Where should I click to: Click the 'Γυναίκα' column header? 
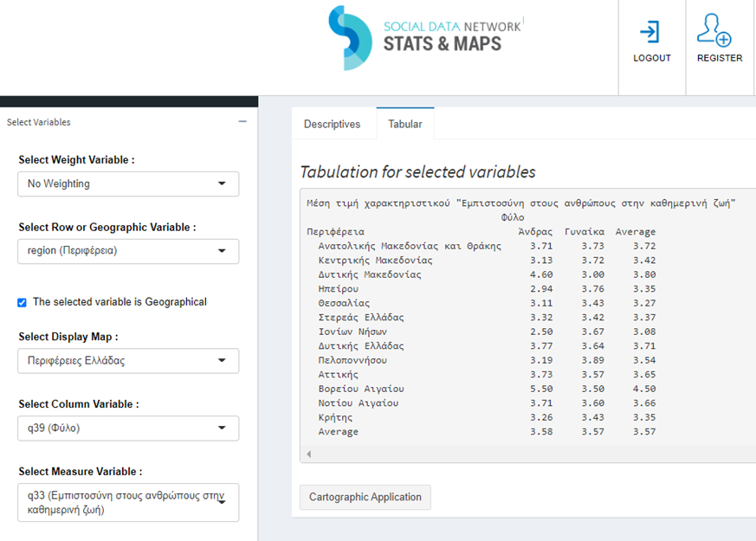(585, 232)
